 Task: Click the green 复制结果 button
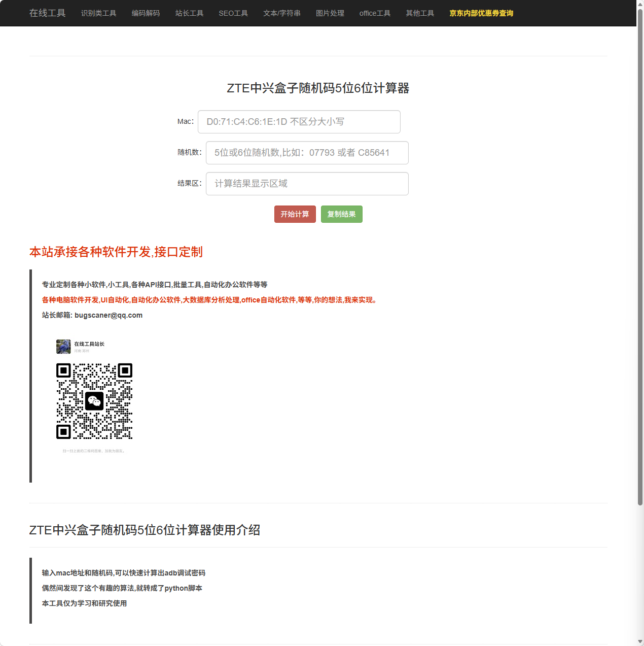pos(342,214)
